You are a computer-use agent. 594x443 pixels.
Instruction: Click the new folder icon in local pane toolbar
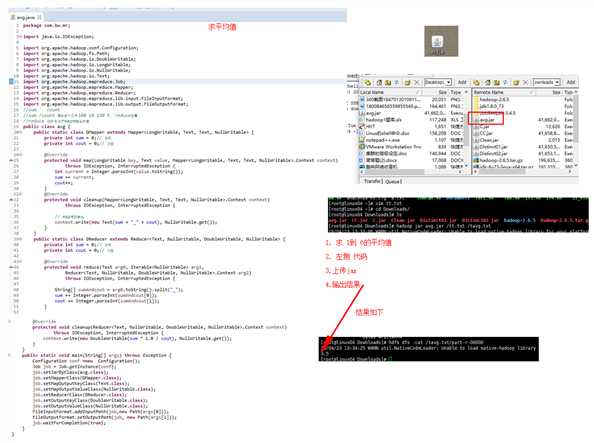(x=407, y=83)
